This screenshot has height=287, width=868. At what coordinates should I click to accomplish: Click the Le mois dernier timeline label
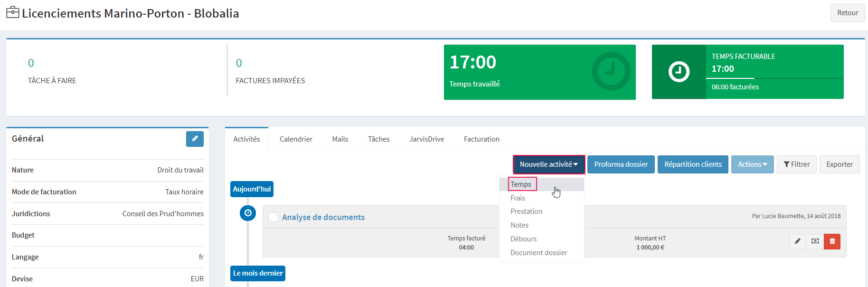(258, 273)
